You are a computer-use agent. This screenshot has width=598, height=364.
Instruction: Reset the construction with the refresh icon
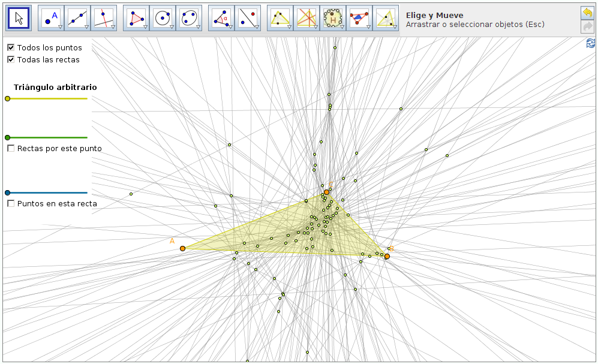(591, 43)
